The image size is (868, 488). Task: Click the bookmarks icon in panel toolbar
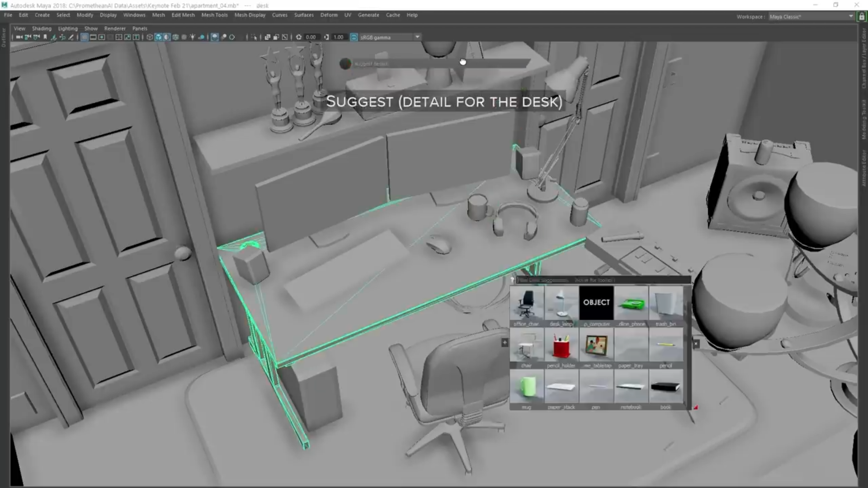click(45, 37)
